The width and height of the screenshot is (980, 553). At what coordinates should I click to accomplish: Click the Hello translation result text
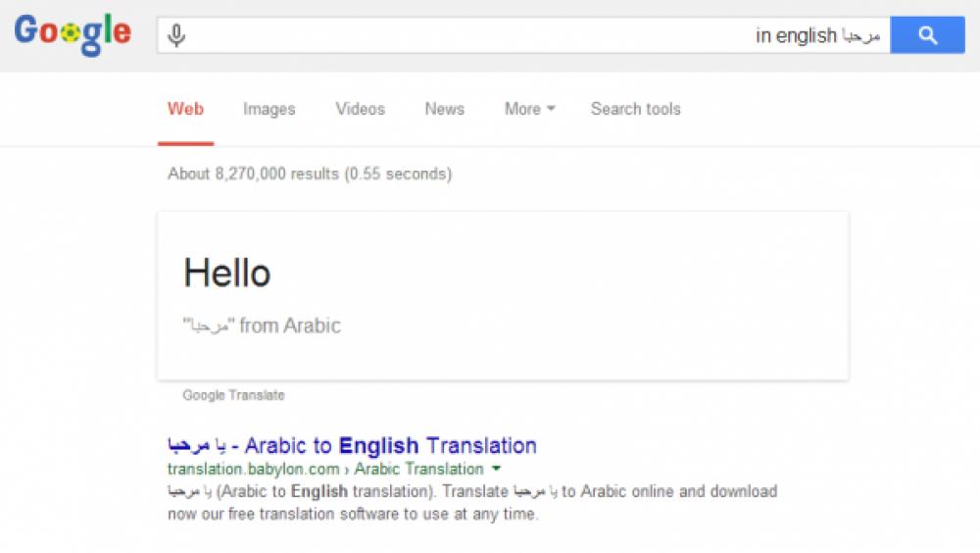tap(227, 273)
